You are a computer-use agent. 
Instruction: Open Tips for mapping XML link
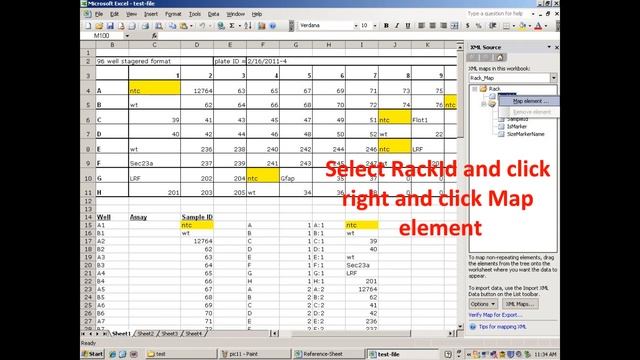502,327
